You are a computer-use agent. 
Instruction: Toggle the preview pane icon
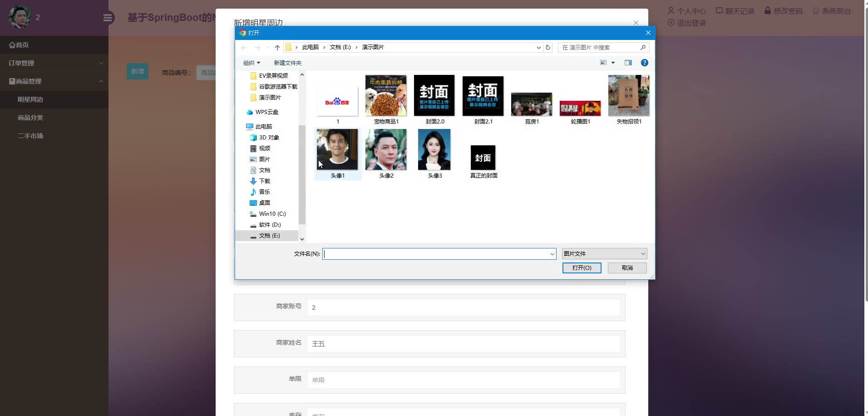click(628, 63)
